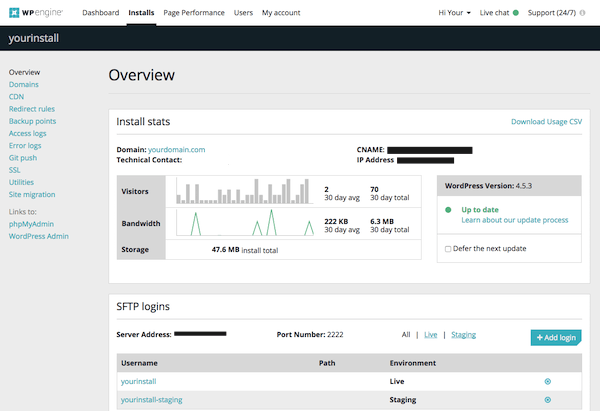Open Support (24/7) link

552,13
